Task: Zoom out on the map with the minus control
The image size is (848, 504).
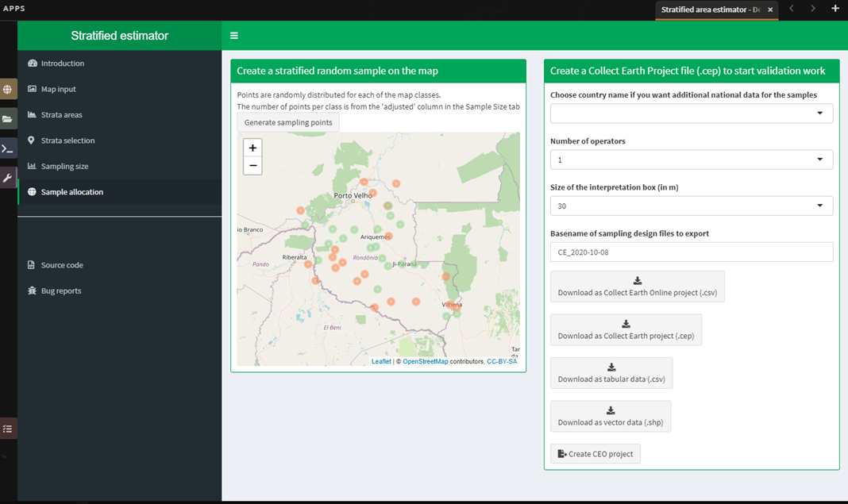Action: (252, 165)
